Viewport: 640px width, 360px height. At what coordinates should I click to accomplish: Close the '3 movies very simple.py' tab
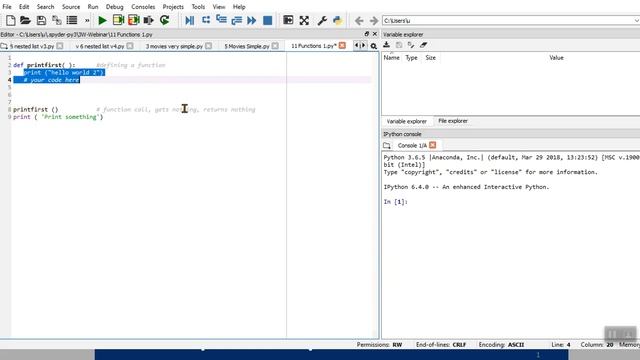click(x=209, y=46)
